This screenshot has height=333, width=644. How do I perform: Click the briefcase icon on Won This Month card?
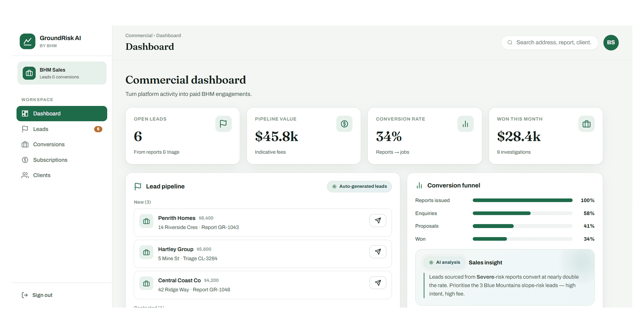586,124
